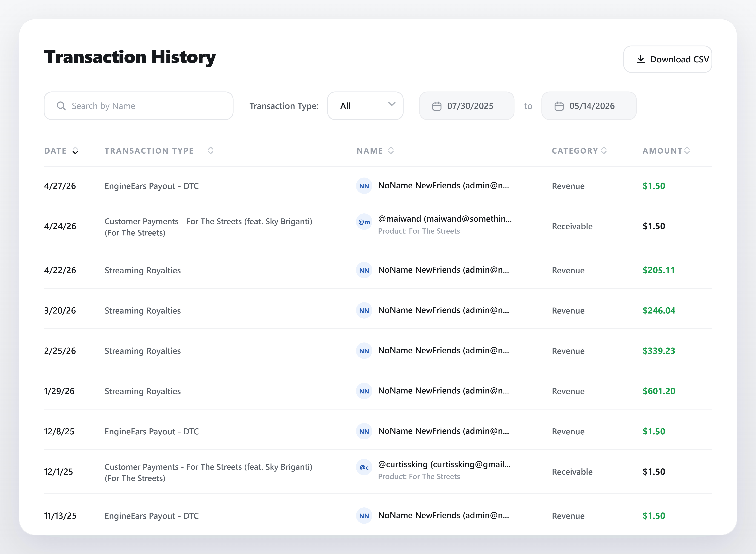The width and height of the screenshot is (756, 554).
Task: Click the NAME column header
Action: pyautogui.click(x=370, y=151)
